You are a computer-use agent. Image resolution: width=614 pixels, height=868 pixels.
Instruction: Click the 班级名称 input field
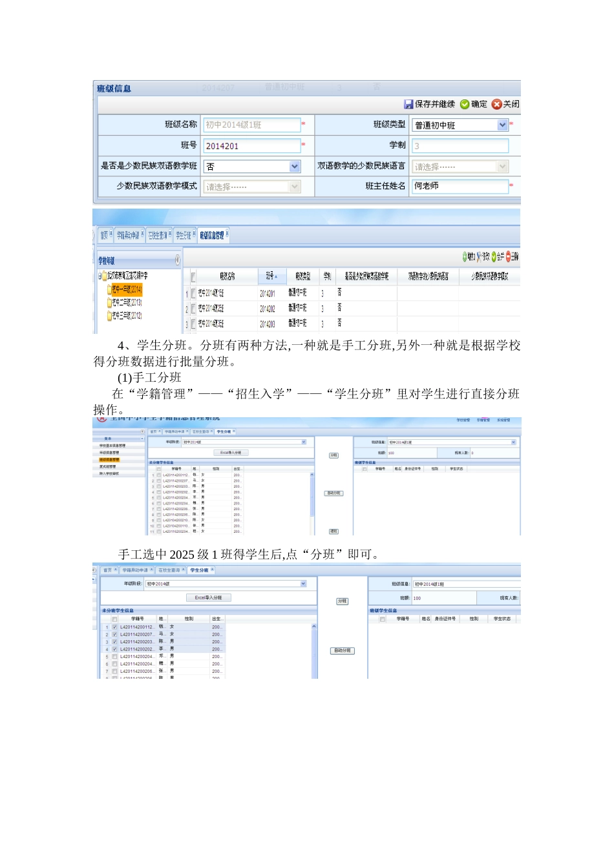point(252,125)
